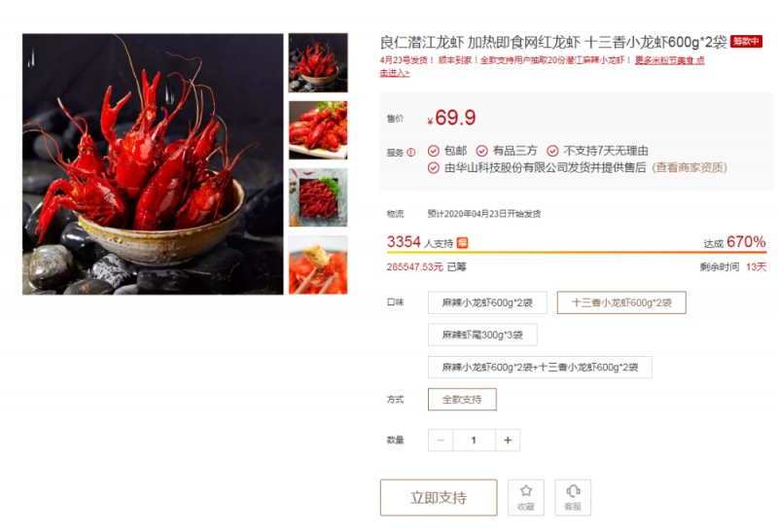
Task: Click the 不支持7天无理由 checkmark icon
Action: 552,151
